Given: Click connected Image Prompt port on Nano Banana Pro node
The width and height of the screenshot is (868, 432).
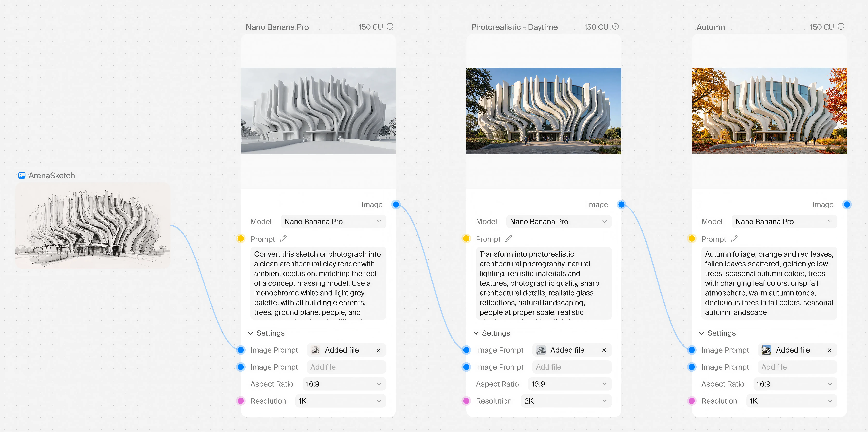Looking at the screenshot, I should point(241,350).
